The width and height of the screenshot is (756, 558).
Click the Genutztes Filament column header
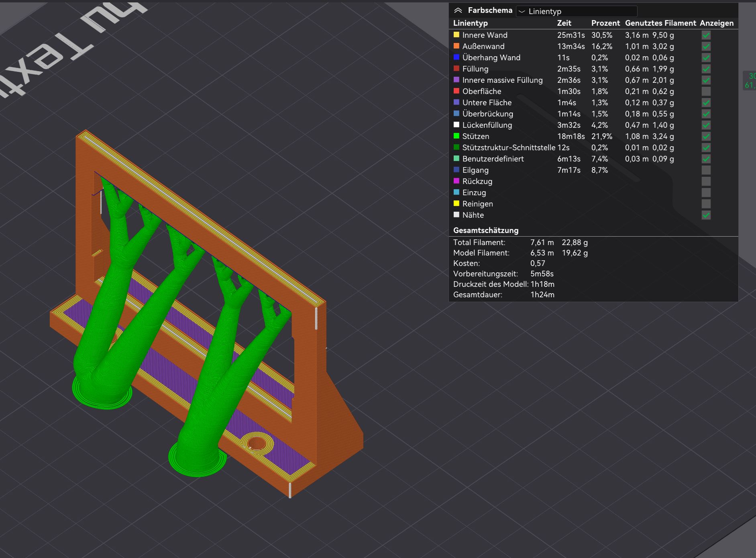[660, 23]
